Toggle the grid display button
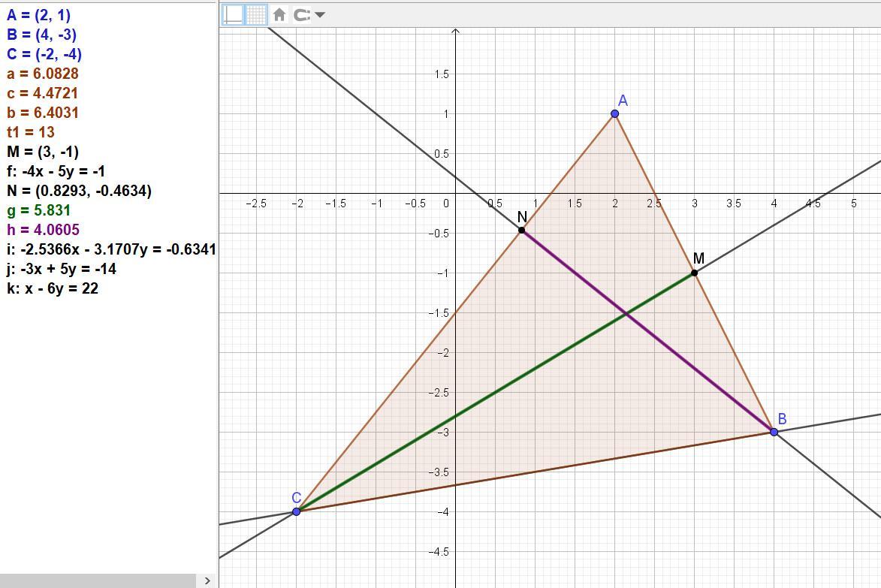This screenshot has height=588, width=881. [256, 14]
